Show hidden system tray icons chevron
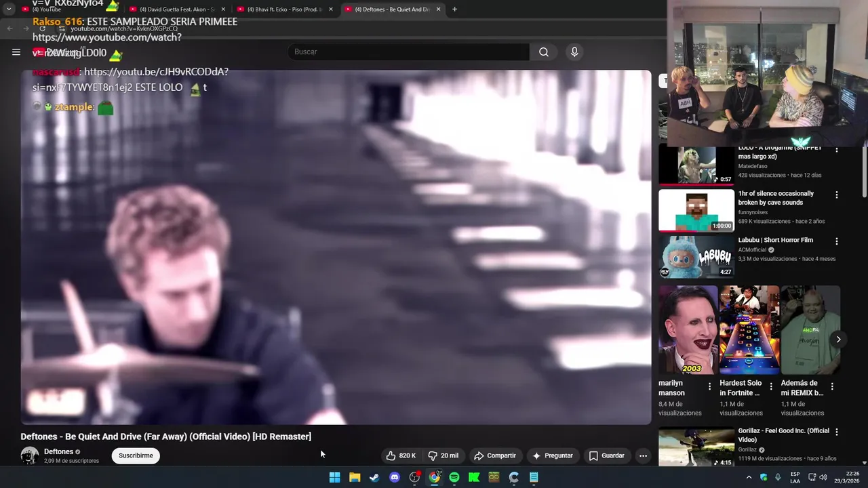Viewport: 868px width, 488px height. pos(749,477)
